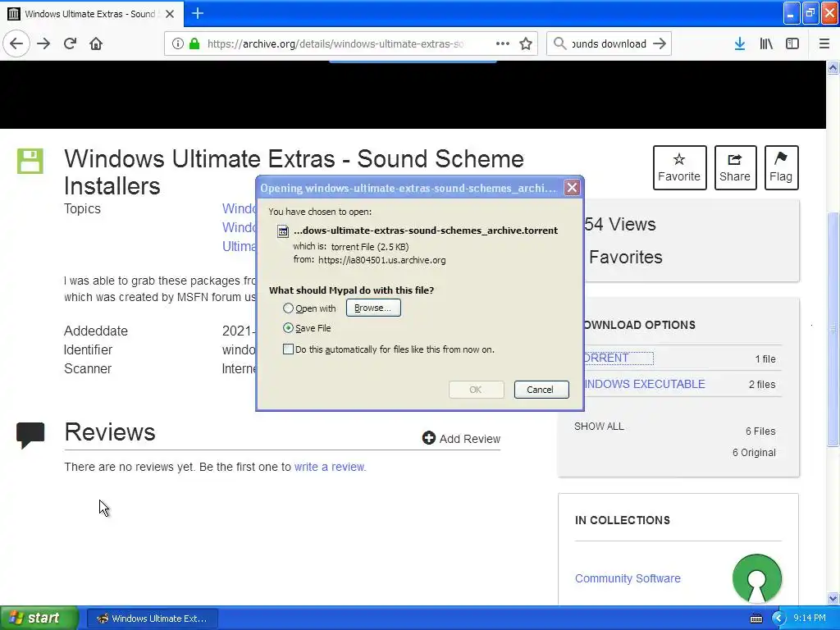The width and height of the screenshot is (840, 630).
Task: Open a new tab with plus icon
Action: (198, 13)
